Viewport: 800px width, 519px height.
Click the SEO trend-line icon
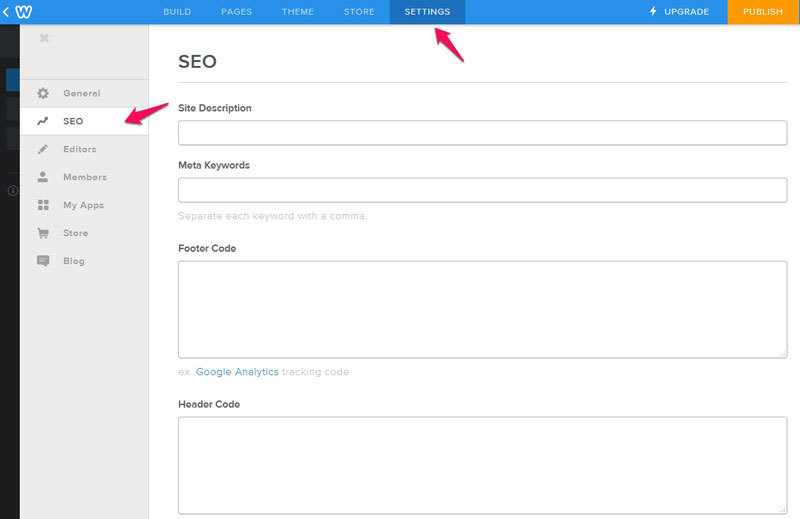43,121
